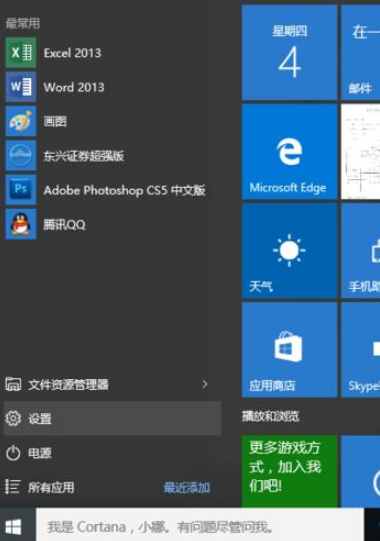
Task: Open the 邮件 mail tile
Action: (x=360, y=52)
